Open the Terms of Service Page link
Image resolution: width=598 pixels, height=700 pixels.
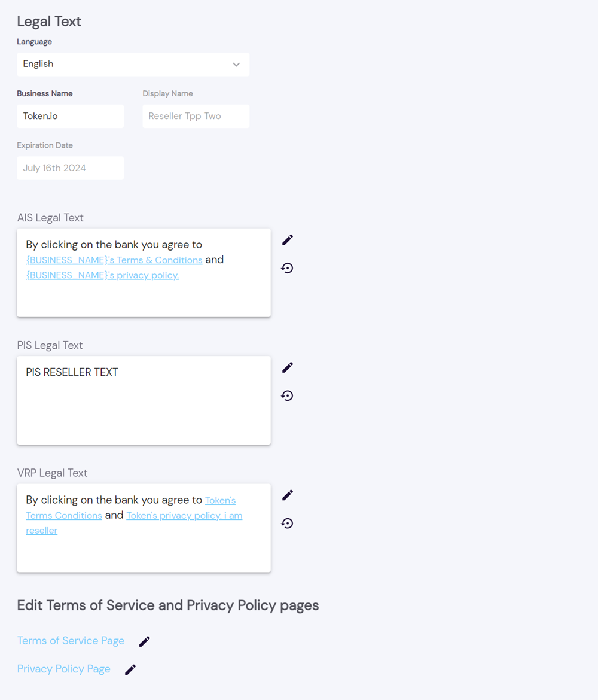(x=71, y=641)
